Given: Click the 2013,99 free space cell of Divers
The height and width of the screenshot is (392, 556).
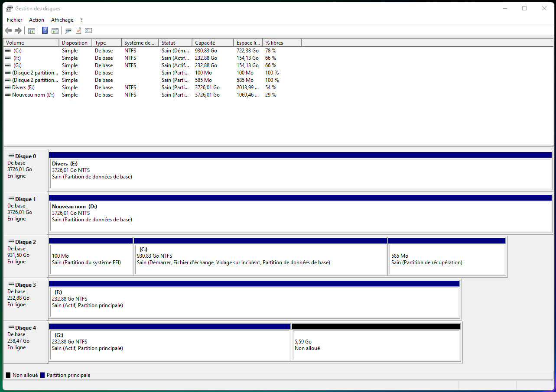Looking at the screenshot, I should 248,87.
